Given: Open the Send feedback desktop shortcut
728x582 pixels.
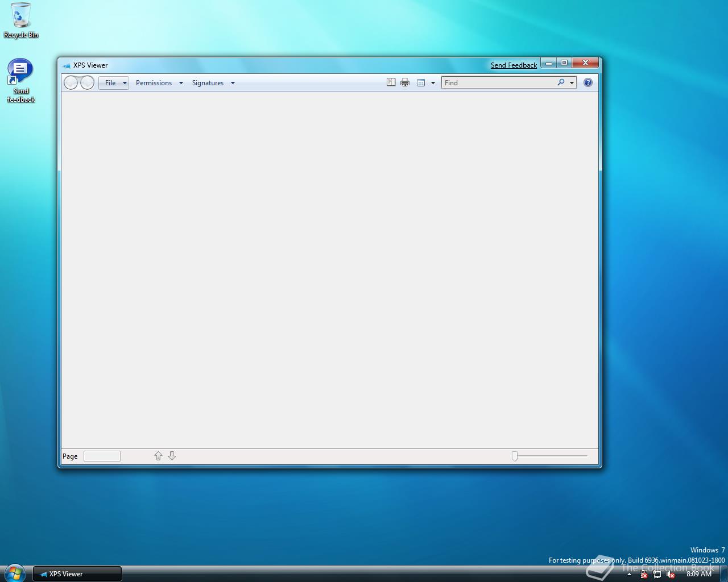Looking at the screenshot, I should (21, 81).
